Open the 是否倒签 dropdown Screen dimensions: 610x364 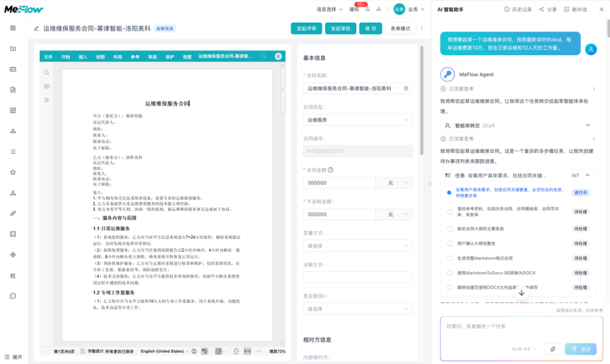tap(358, 309)
